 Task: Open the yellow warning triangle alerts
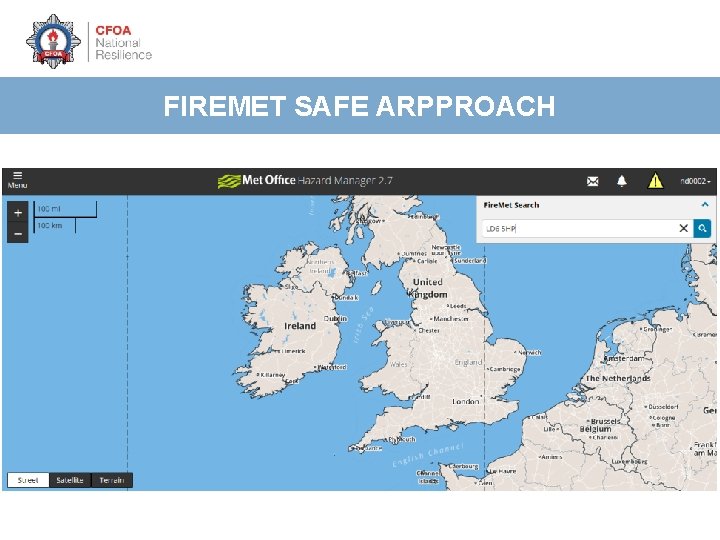tap(655, 181)
